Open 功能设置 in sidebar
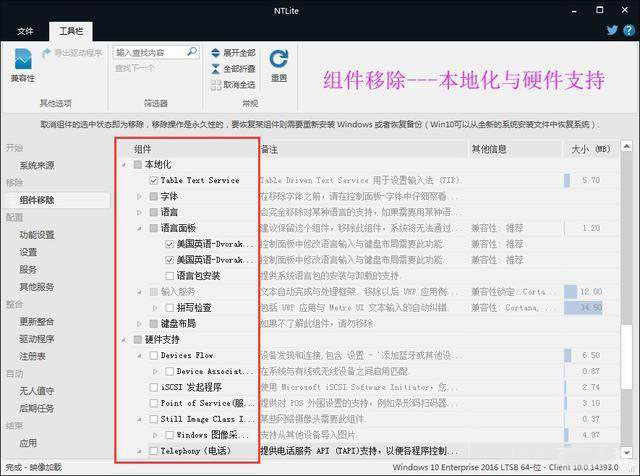The height and width of the screenshot is (476, 640). click(x=37, y=235)
